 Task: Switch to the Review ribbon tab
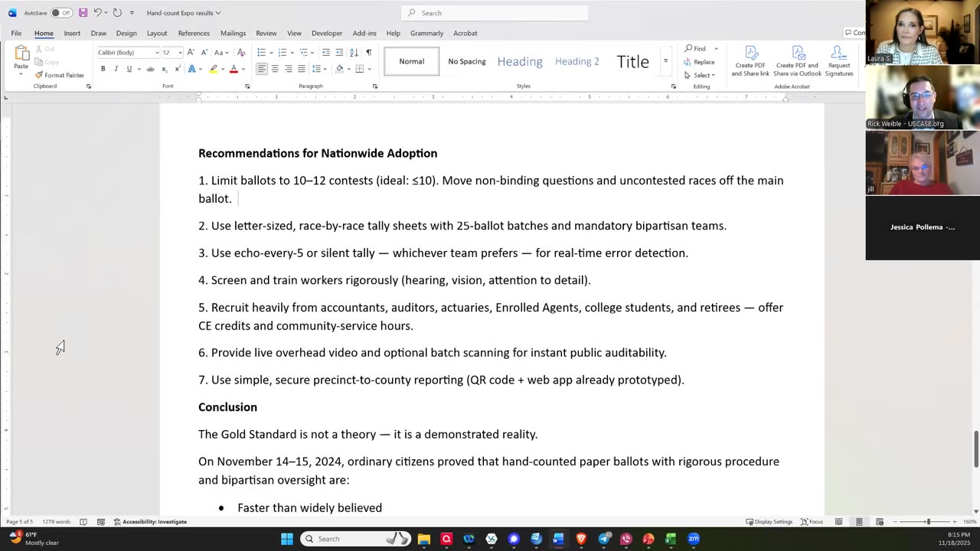266,33
